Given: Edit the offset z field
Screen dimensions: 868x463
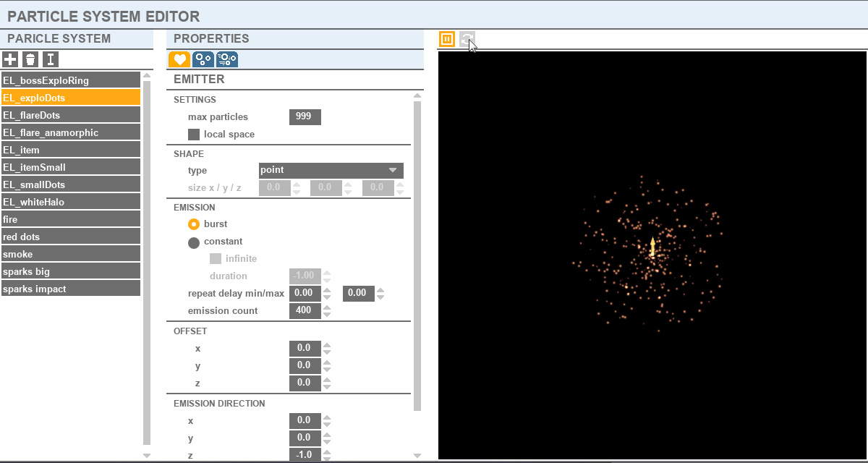Looking at the screenshot, I should (x=305, y=383).
